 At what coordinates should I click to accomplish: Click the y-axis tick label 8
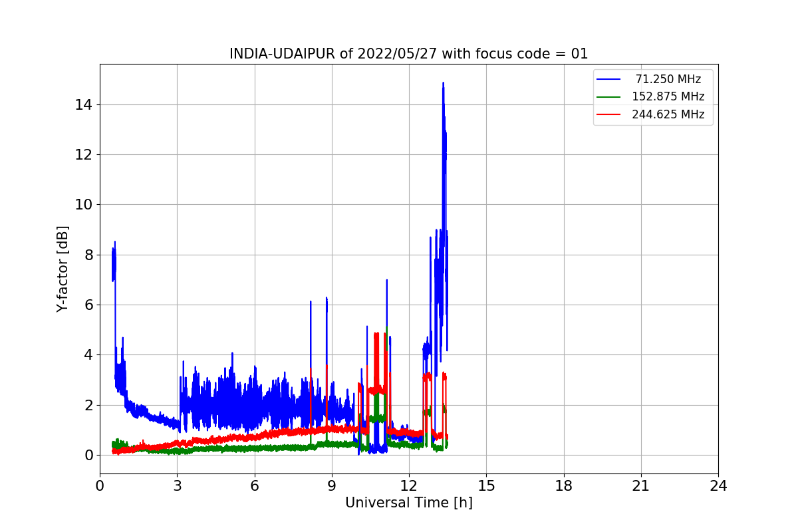click(90, 255)
